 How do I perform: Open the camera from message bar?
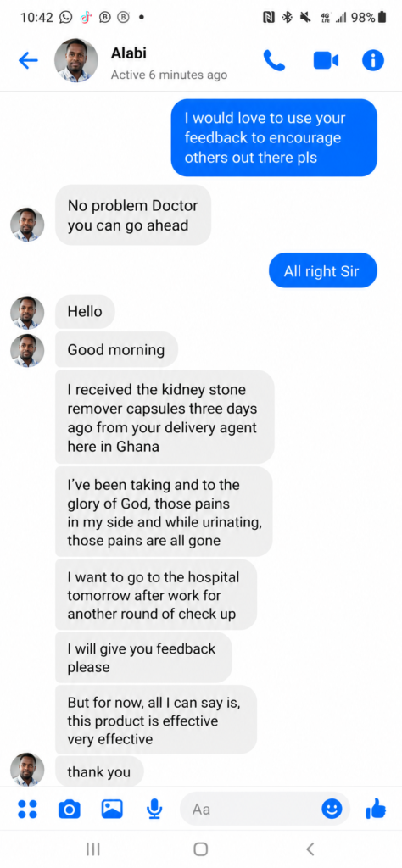(70, 810)
